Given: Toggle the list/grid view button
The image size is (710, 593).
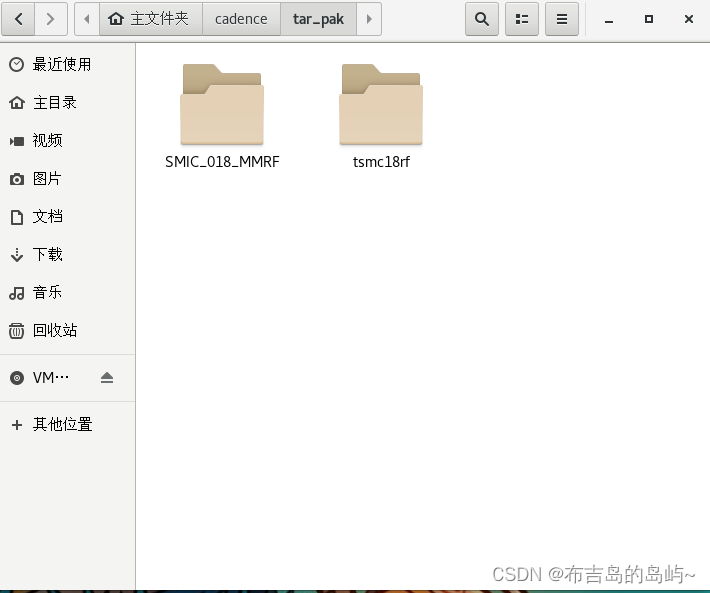Looking at the screenshot, I should click(x=521, y=19).
